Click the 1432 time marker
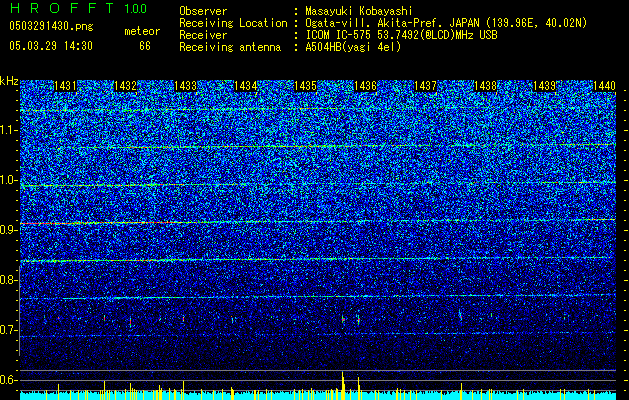 (x=125, y=86)
